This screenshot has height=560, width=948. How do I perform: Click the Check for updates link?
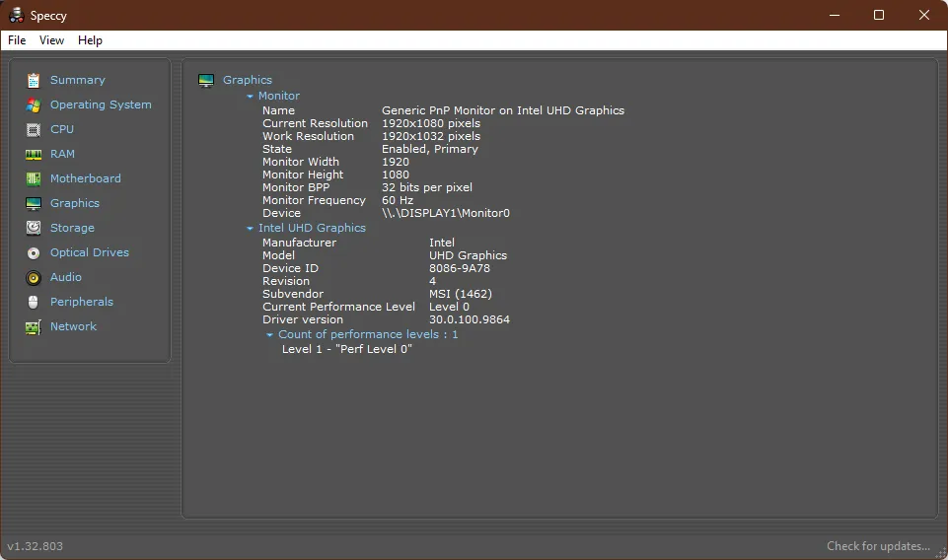click(878, 546)
